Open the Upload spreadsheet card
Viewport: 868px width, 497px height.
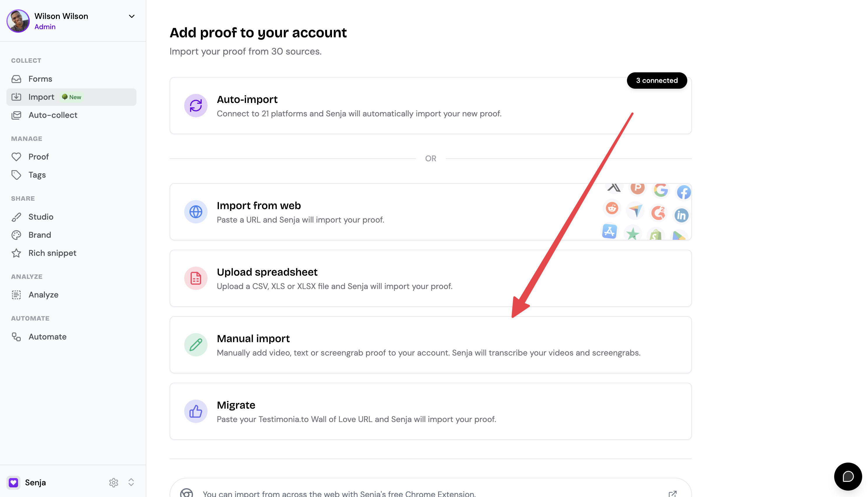click(431, 278)
